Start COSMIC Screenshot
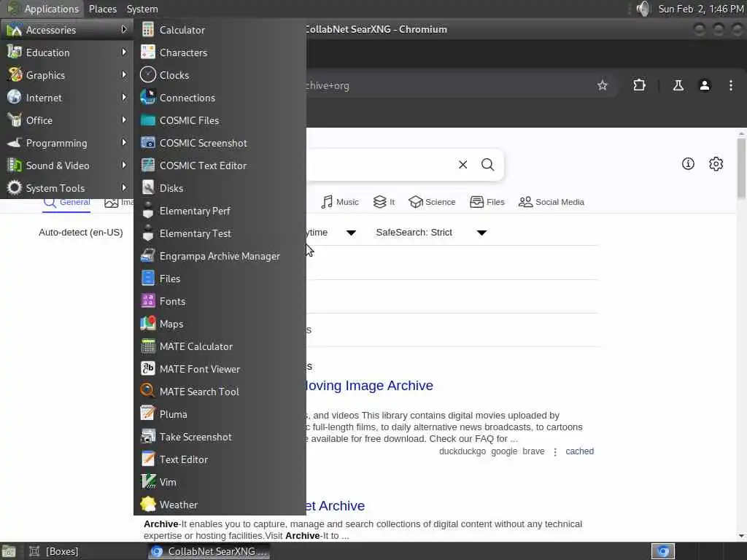The width and height of the screenshot is (747, 560). pos(220,143)
